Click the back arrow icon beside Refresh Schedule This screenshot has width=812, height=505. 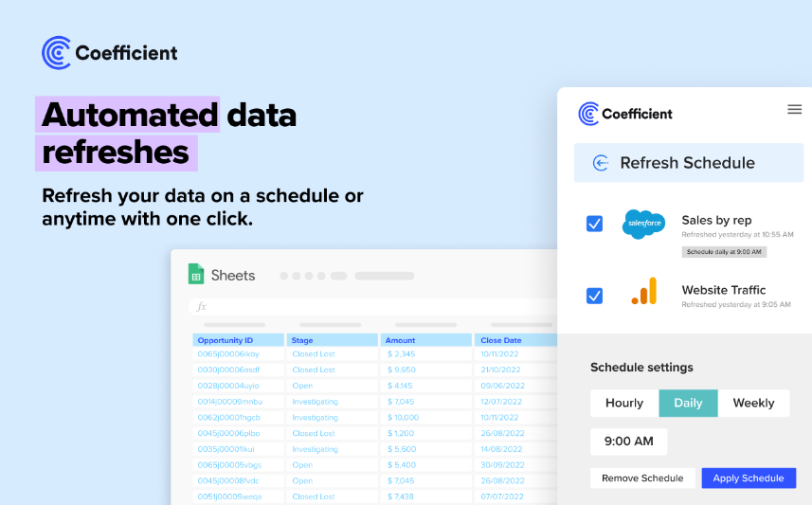click(601, 163)
